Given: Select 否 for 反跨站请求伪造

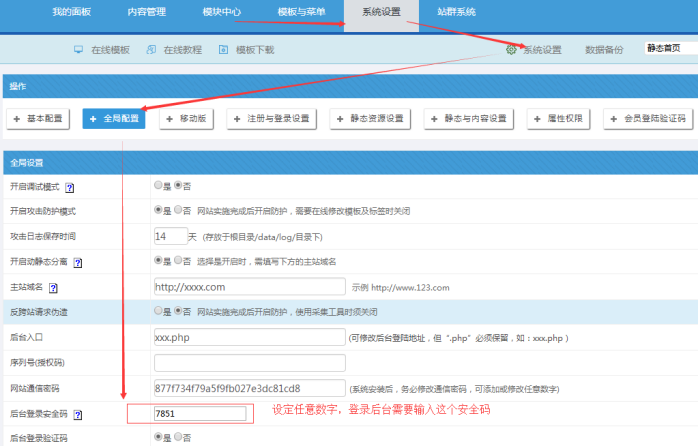Looking at the screenshot, I should [178, 311].
